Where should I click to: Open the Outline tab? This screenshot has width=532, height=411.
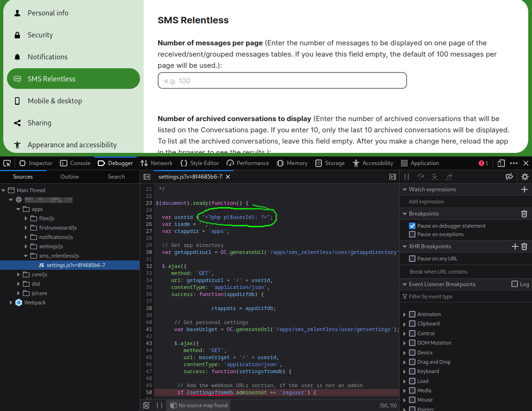pyautogui.click(x=70, y=177)
